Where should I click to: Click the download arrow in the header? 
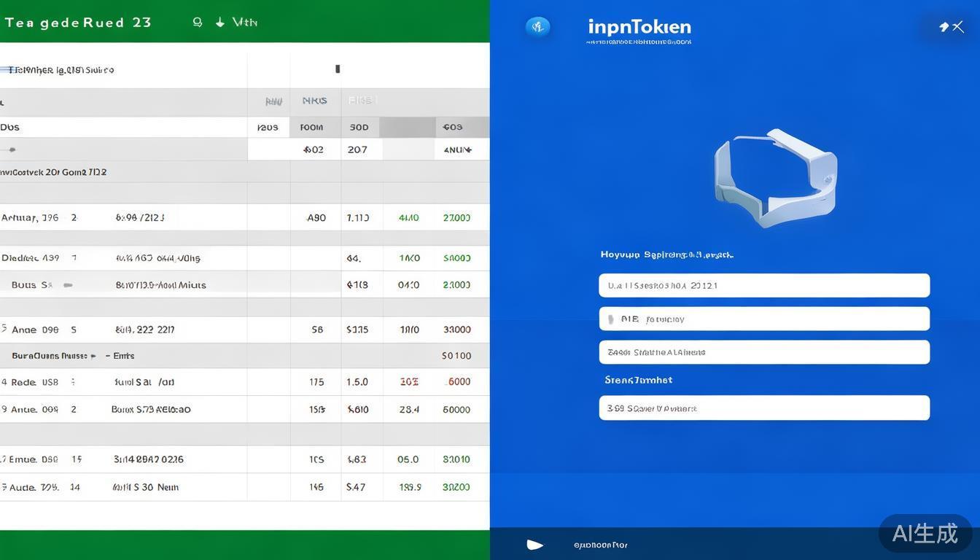(219, 22)
